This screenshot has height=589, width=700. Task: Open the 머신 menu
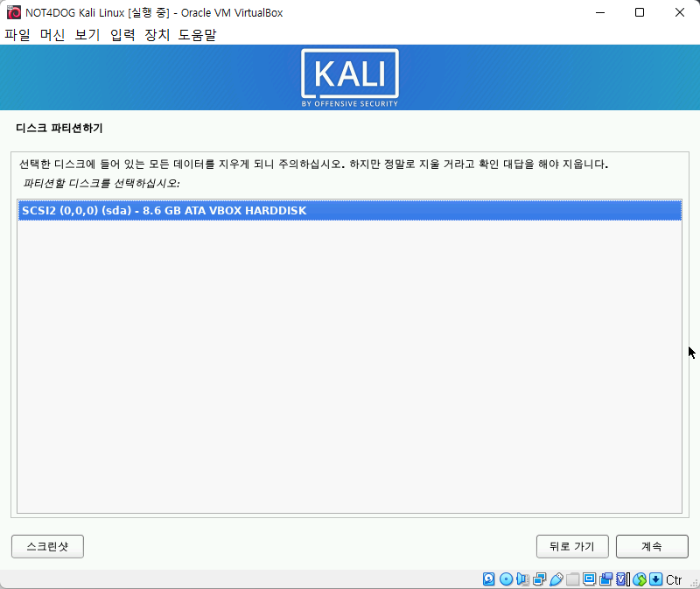point(52,34)
